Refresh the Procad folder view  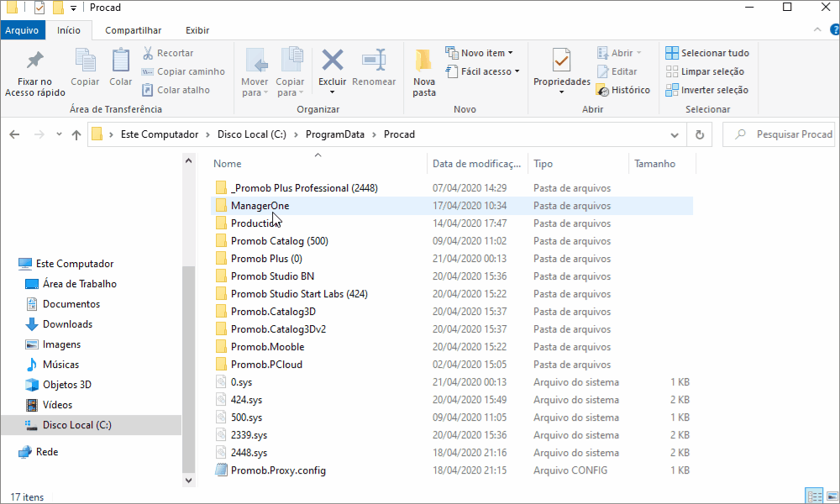pos(699,134)
